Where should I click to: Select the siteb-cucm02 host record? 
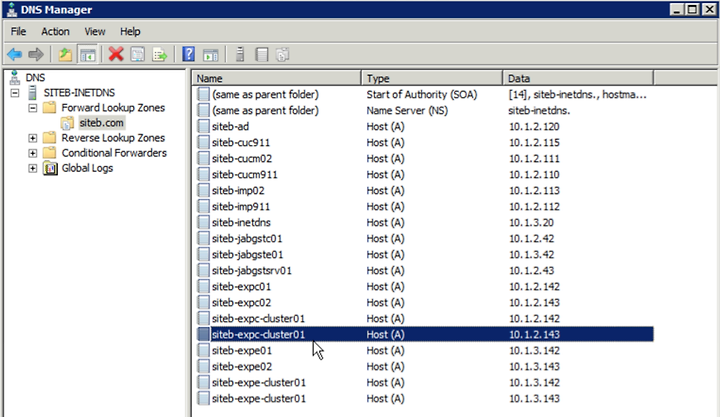(425, 159)
